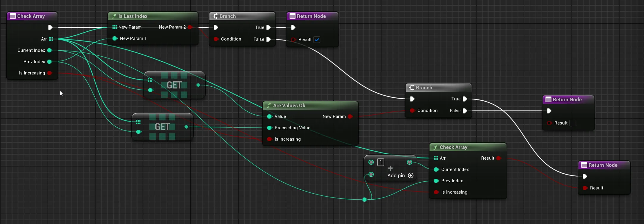The height and width of the screenshot is (224, 644).
Task: Select the Return Node with the empty Result checkbox
Action: point(567,99)
